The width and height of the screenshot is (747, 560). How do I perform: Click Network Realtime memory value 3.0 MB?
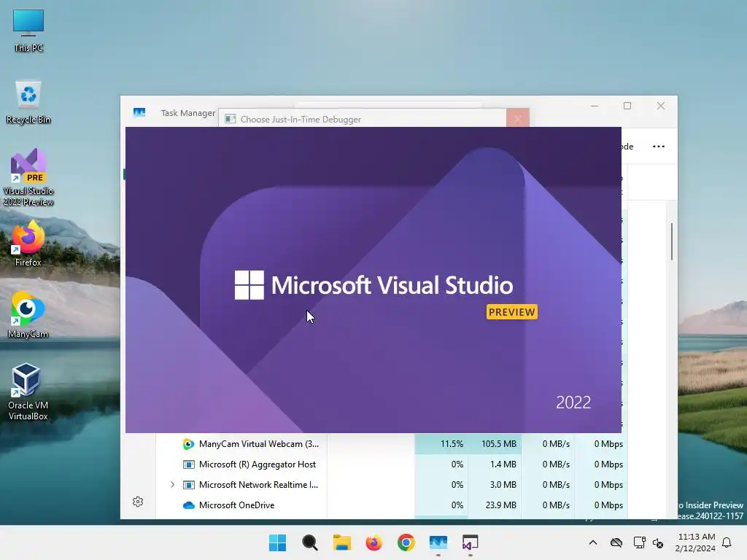click(x=503, y=485)
